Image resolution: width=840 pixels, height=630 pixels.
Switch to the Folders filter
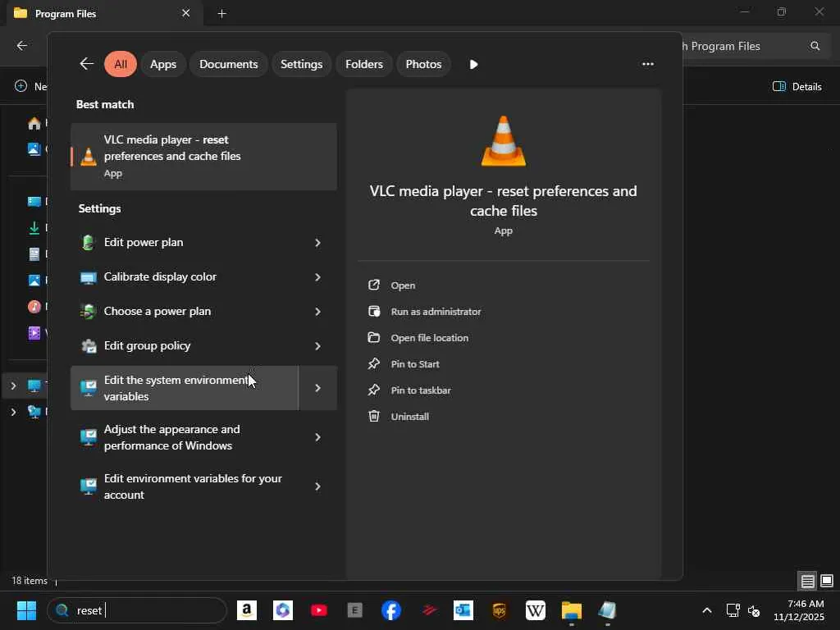click(364, 64)
